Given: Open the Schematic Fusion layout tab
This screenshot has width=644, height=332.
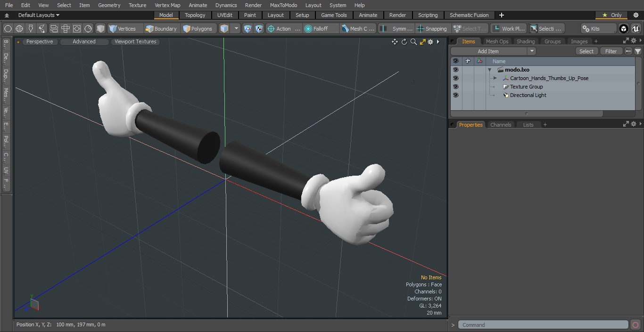Looking at the screenshot, I should [469, 15].
